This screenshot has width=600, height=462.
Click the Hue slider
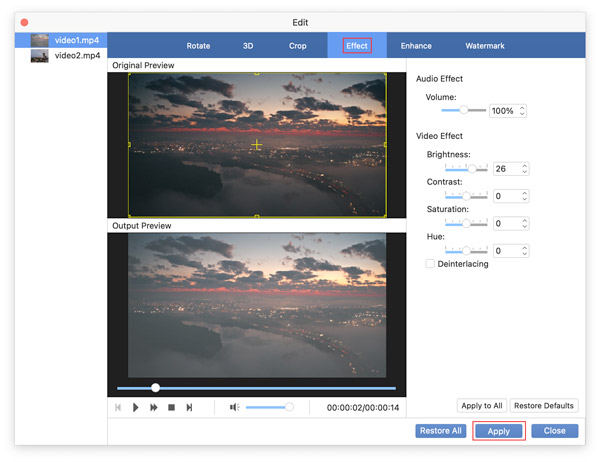coord(466,251)
